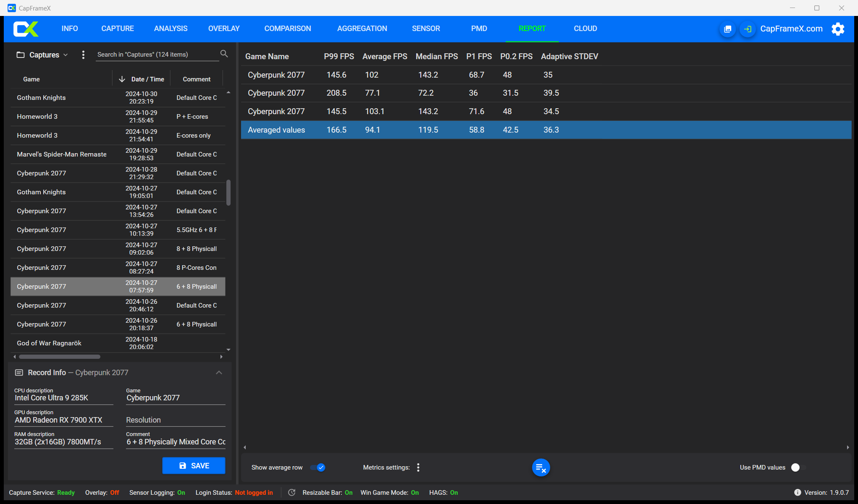The height and width of the screenshot is (504, 858).
Task: Click the Capture Service Ready status
Action: [x=66, y=493]
